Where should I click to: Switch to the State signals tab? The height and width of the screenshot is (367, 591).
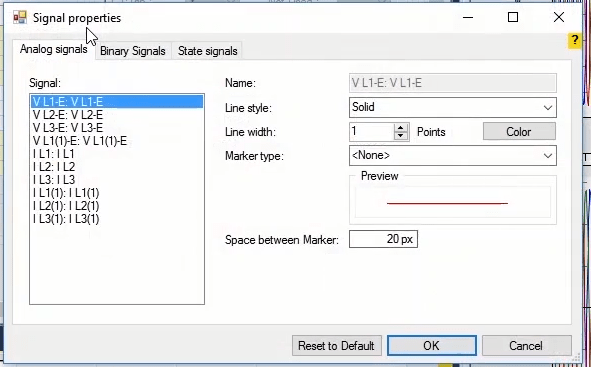point(207,51)
